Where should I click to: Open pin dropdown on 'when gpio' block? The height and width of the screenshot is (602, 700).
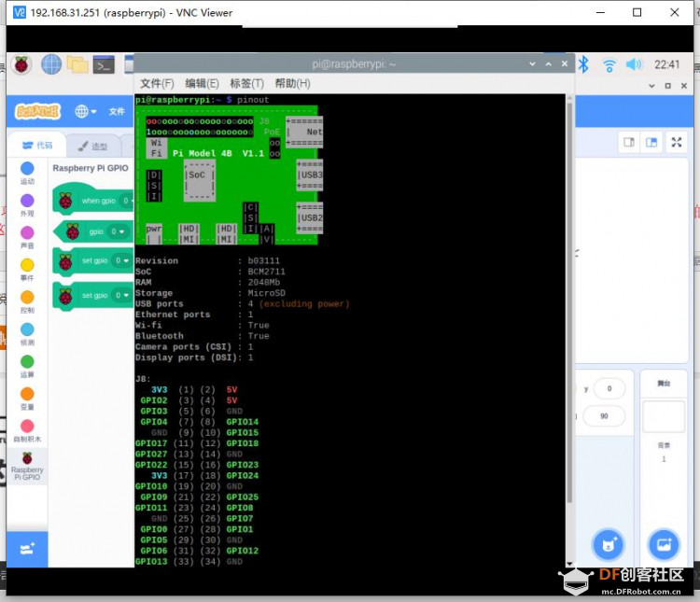pyautogui.click(x=128, y=201)
